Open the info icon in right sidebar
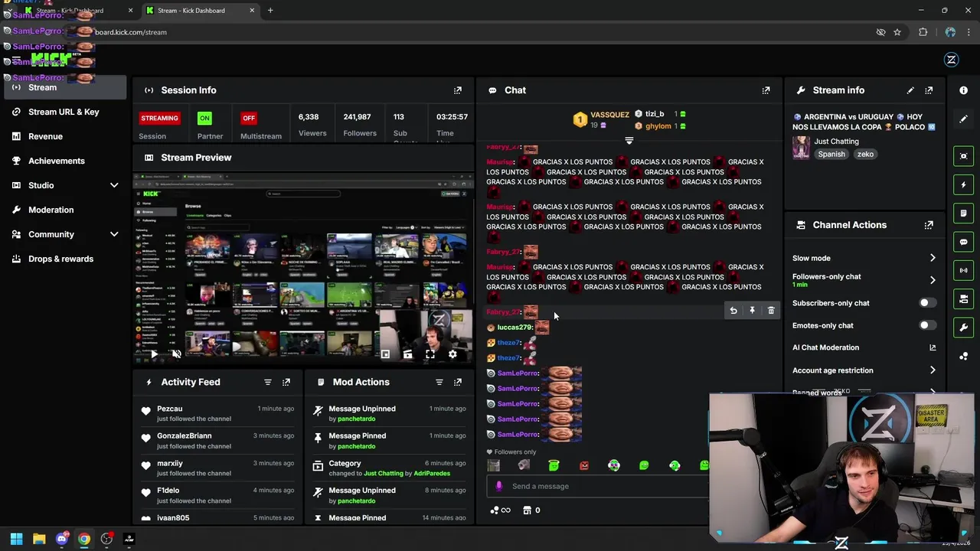Image resolution: width=980 pixels, height=551 pixels. 963,90
